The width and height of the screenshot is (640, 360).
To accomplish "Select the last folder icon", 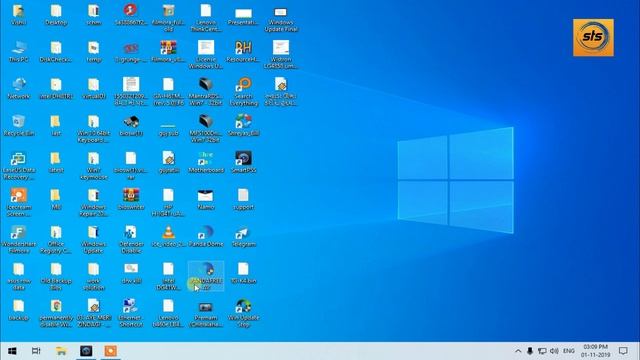I will (x=56, y=126).
